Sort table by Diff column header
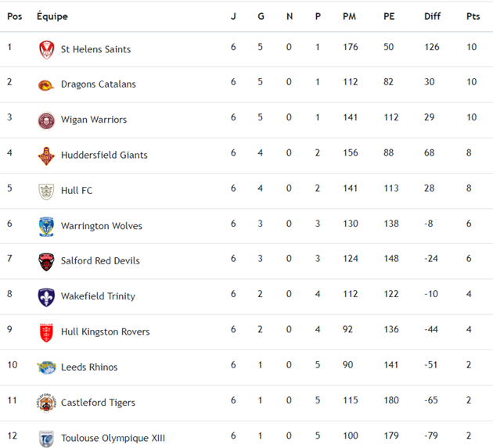This screenshot has width=493, height=448. click(x=432, y=16)
